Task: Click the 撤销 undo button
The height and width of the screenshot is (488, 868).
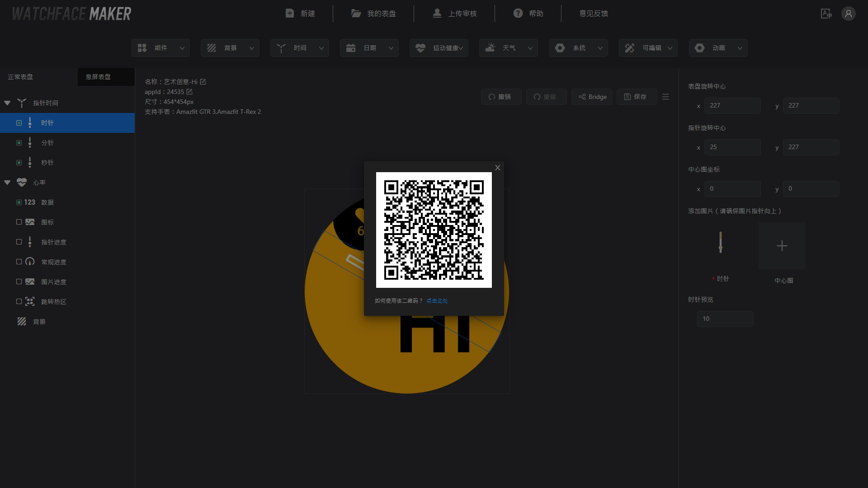Action: pos(501,97)
